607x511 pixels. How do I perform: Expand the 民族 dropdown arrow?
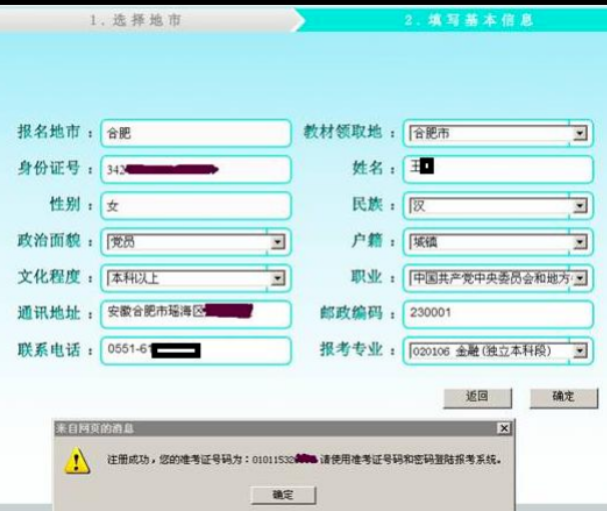(x=580, y=206)
